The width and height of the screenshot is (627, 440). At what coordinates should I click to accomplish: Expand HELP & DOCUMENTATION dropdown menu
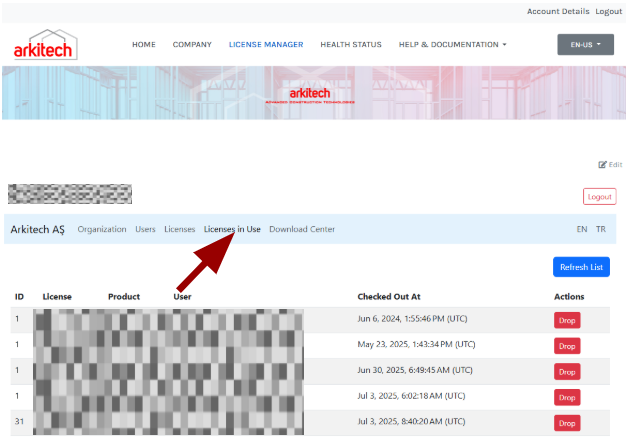pyautogui.click(x=452, y=44)
